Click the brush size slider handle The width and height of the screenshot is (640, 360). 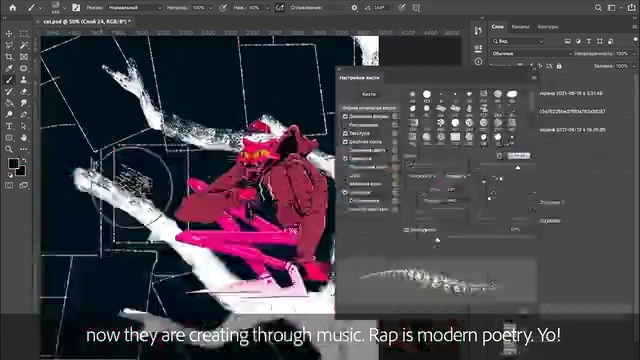click(x=518, y=167)
